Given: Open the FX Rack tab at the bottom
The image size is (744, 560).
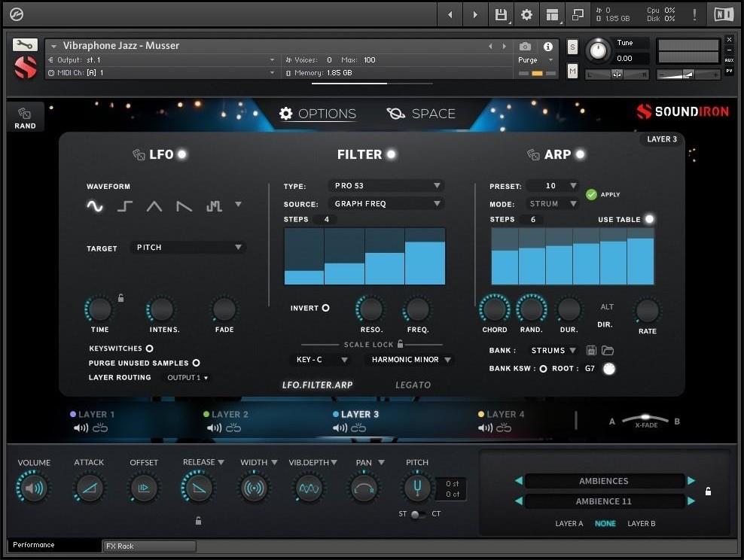Looking at the screenshot, I should pos(148,546).
